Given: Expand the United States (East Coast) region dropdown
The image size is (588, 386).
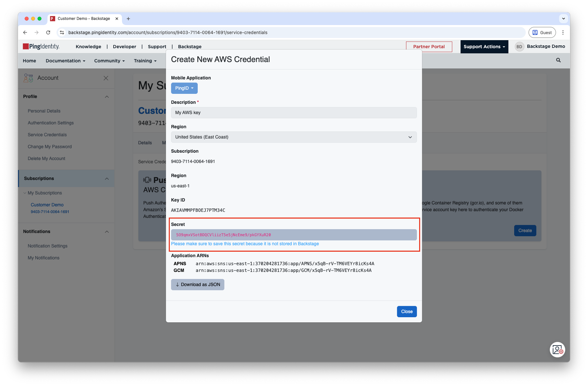Looking at the screenshot, I should pos(294,137).
